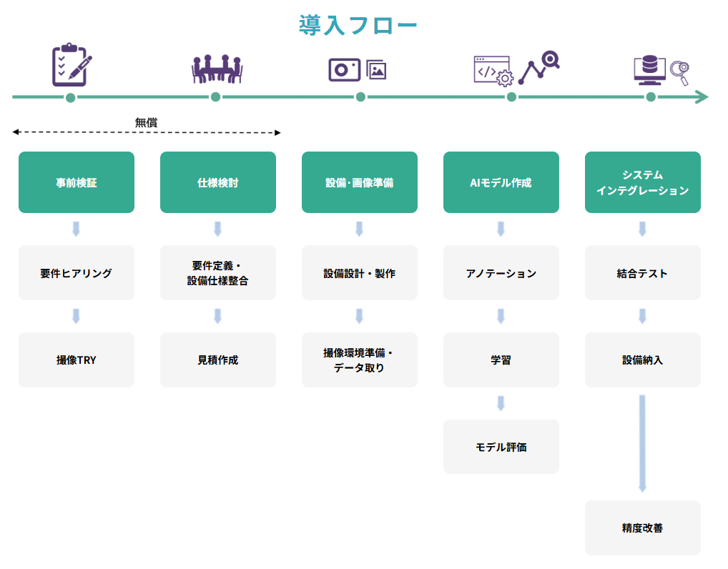Select the 設備·画像準備 green box
728x569 pixels.
pyautogui.click(x=360, y=182)
